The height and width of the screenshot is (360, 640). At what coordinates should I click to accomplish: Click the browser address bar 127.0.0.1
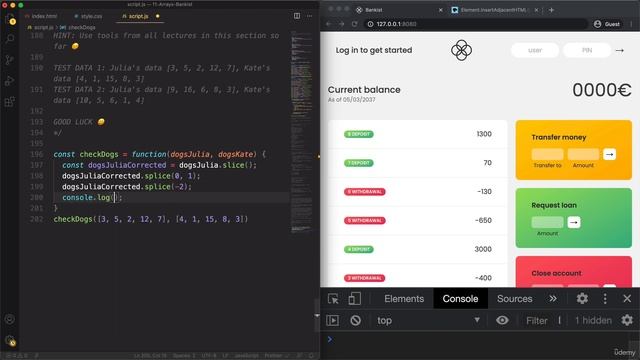[x=476, y=24]
